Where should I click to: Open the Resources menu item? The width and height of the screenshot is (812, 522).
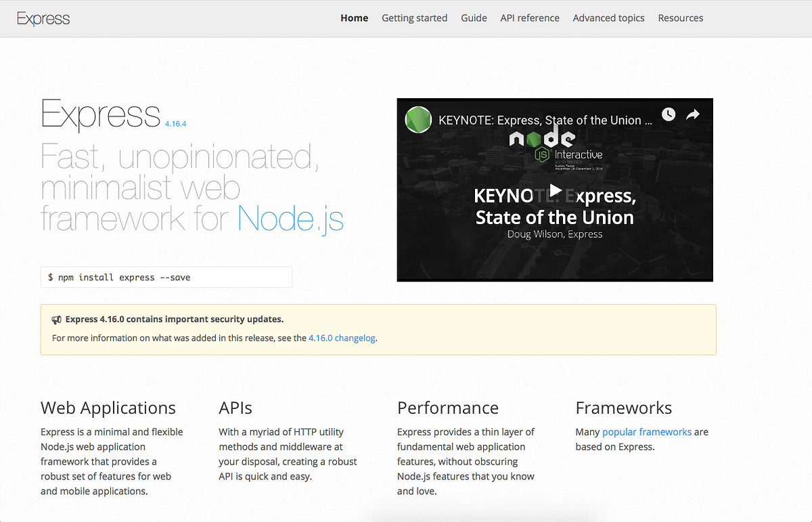point(680,18)
